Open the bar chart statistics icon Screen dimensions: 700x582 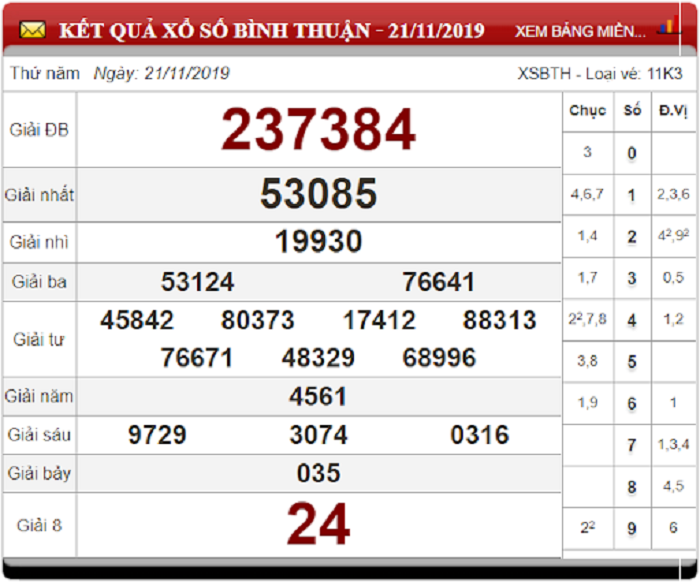tap(668, 26)
